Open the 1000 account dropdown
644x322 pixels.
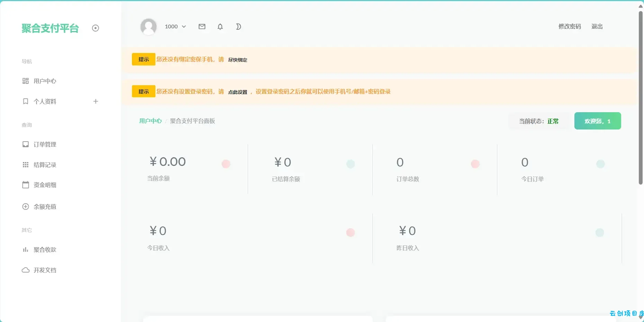175,26
